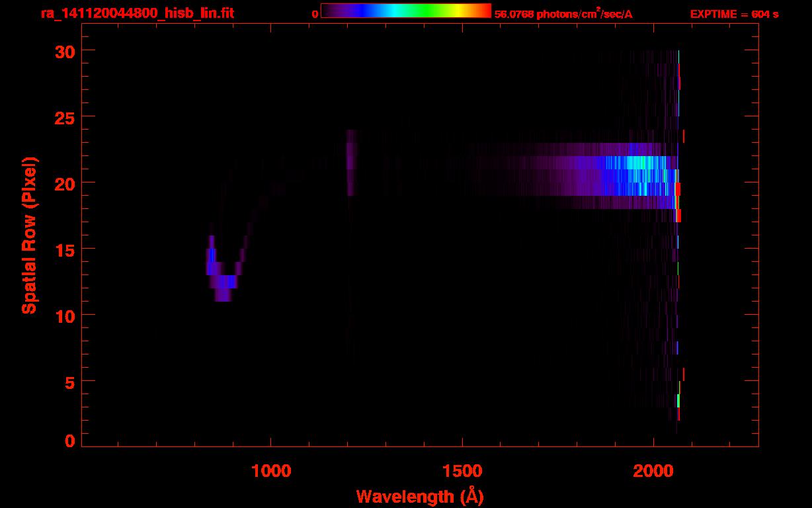Click the rainbow color scale bar

406,11
